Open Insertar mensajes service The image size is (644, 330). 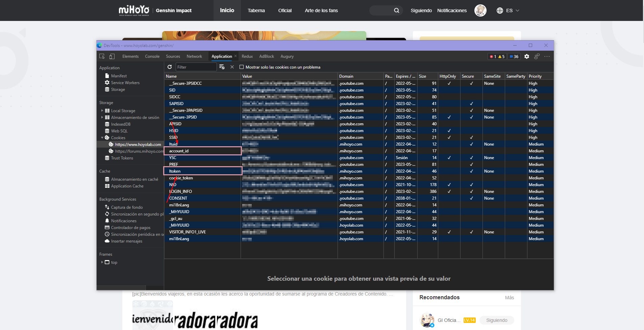pyautogui.click(x=126, y=241)
